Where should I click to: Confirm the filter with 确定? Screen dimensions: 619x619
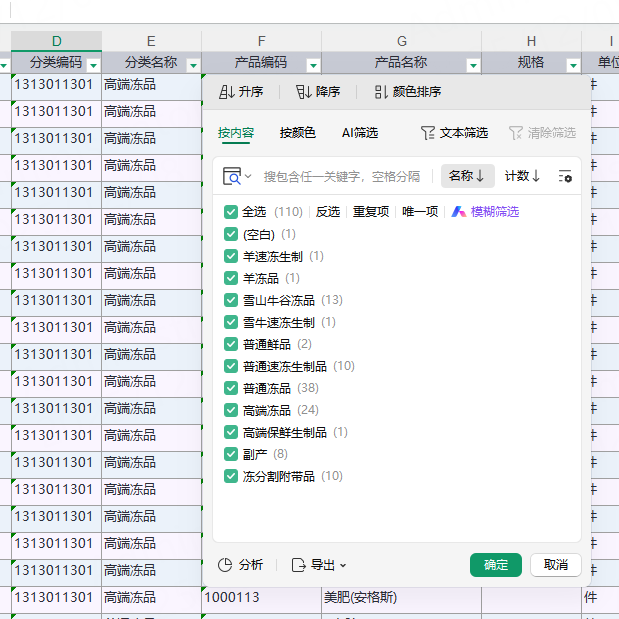point(496,565)
